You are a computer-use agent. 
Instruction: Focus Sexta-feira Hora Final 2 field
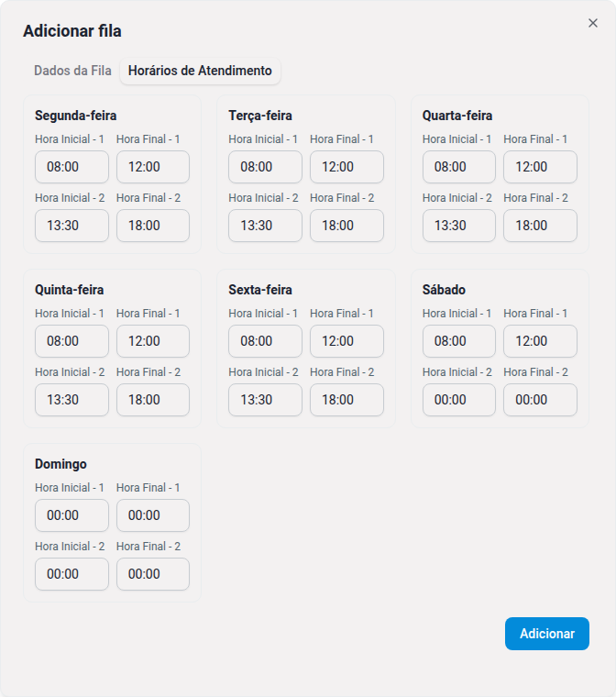point(346,400)
